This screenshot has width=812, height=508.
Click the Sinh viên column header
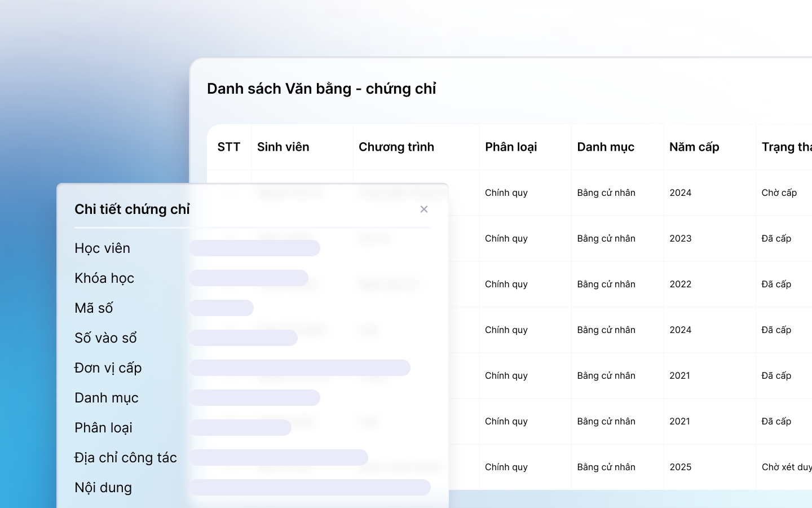tap(283, 147)
